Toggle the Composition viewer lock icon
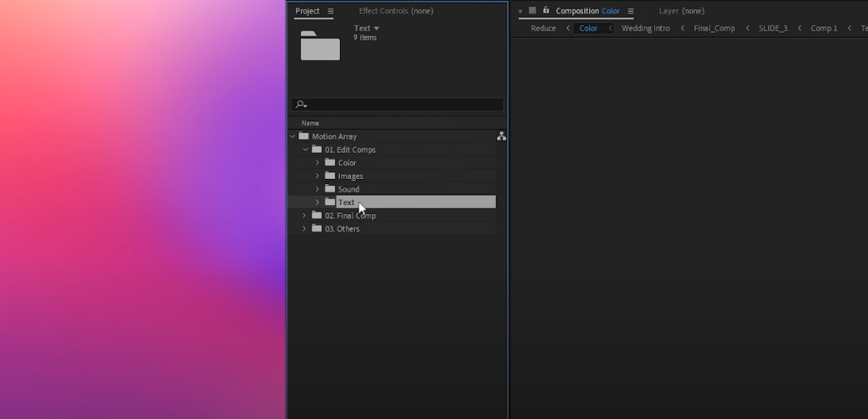 click(546, 10)
